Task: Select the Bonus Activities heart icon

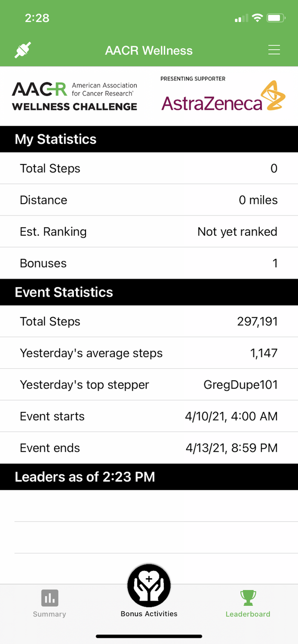Action: pyautogui.click(x=149, y=585)
